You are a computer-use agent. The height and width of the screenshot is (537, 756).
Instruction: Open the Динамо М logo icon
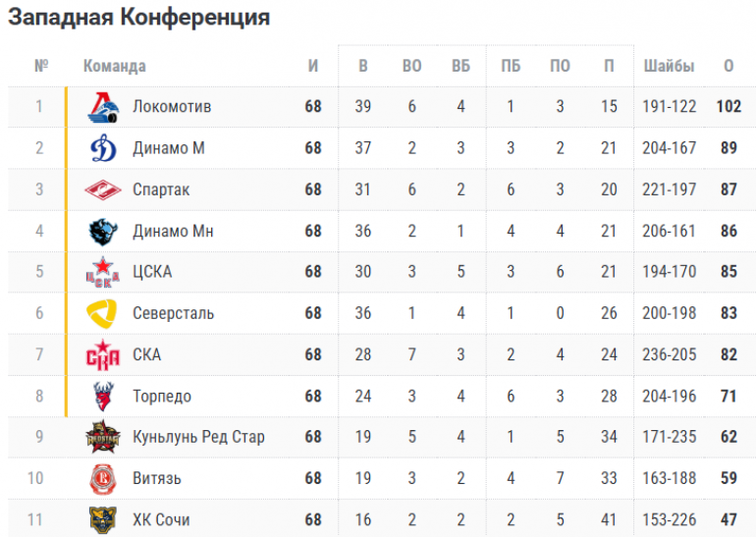pyautogui.click(x=103, y=148)
